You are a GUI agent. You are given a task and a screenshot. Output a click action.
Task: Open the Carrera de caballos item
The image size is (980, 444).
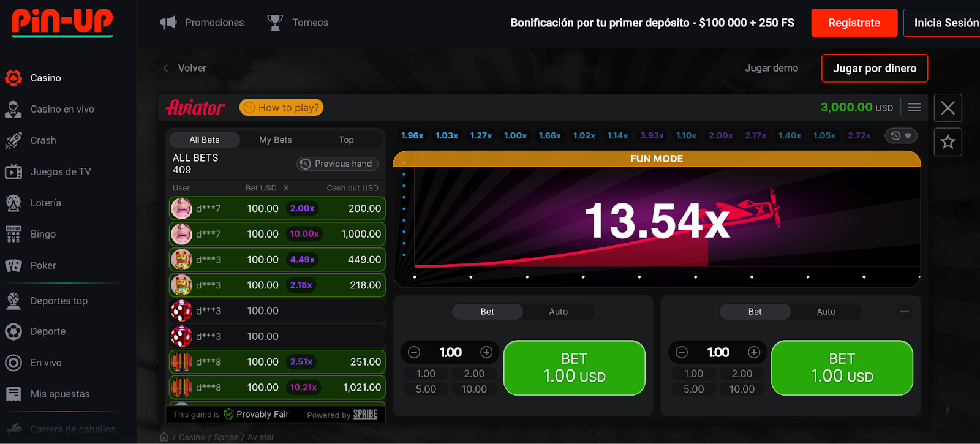coord(60,429)
